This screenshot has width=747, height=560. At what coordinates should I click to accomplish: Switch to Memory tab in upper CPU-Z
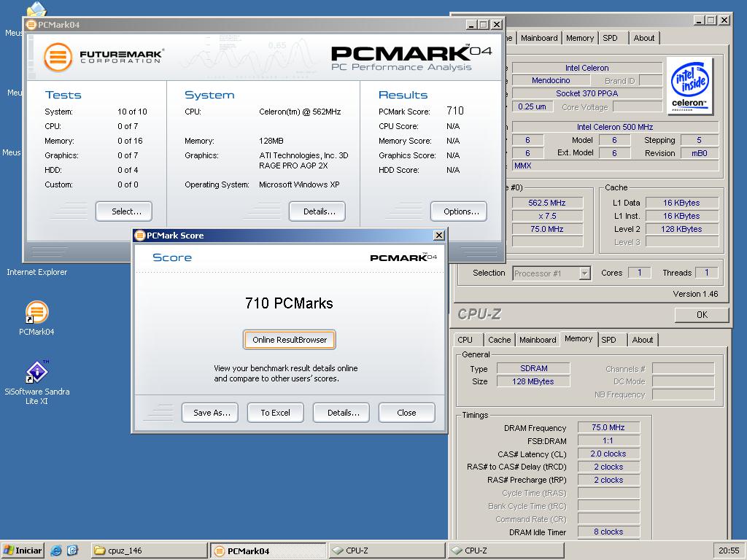(580, 38)
